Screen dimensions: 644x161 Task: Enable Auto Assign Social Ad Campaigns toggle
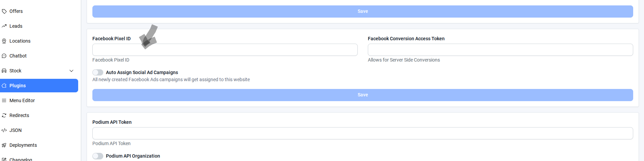coord(98,72)
